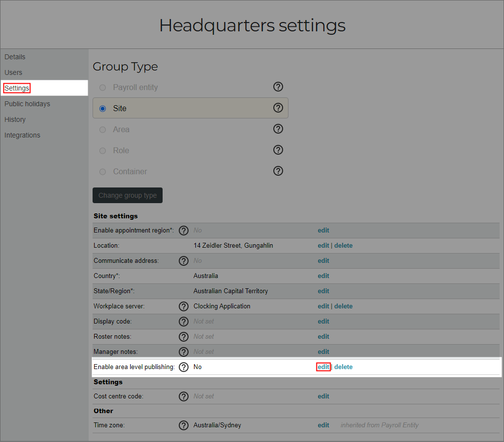Click the 'Headquarters settings' page title

coord(252,25)
